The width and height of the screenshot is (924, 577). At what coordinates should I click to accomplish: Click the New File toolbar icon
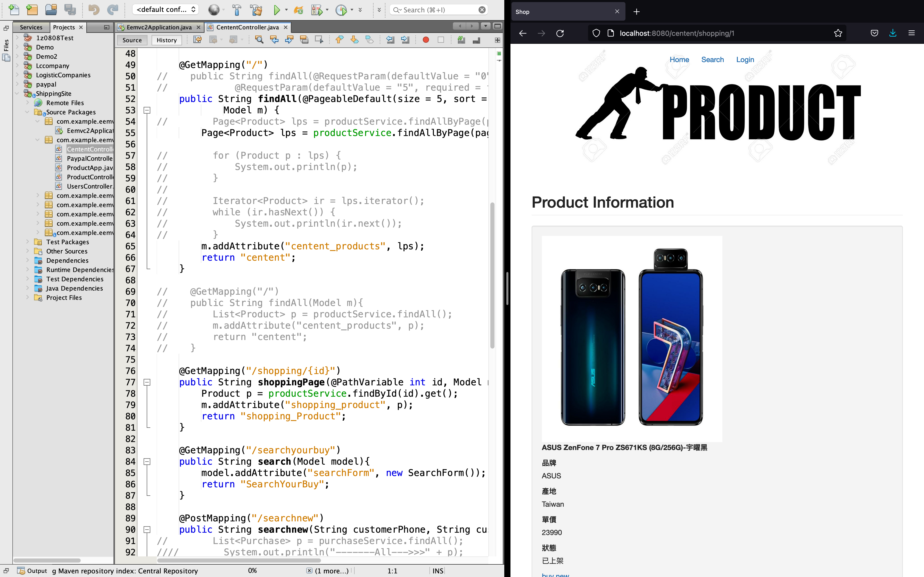click(x=14, y=10)
